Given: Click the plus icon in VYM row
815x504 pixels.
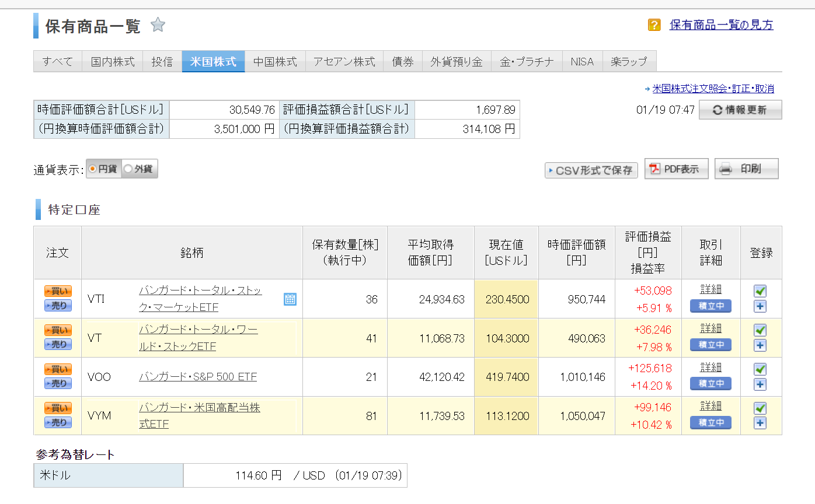Looking at the screenshot, I should [x=760, y=423].
